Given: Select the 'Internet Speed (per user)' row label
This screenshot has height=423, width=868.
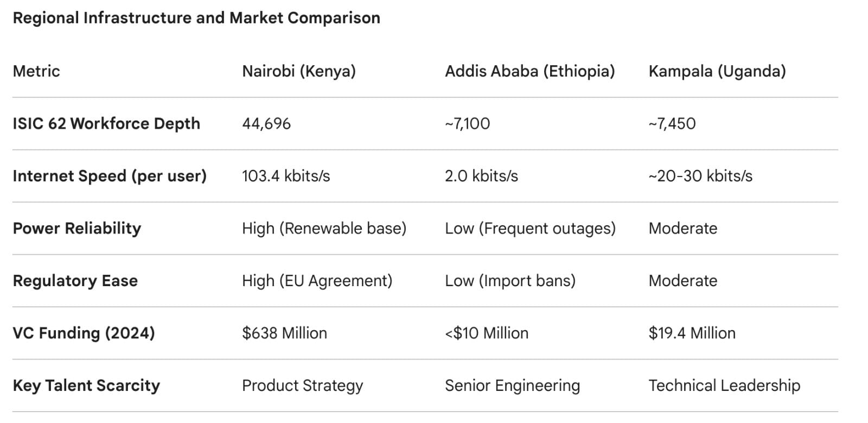Looking at the screenshot, I should click(x=110, y=176).
